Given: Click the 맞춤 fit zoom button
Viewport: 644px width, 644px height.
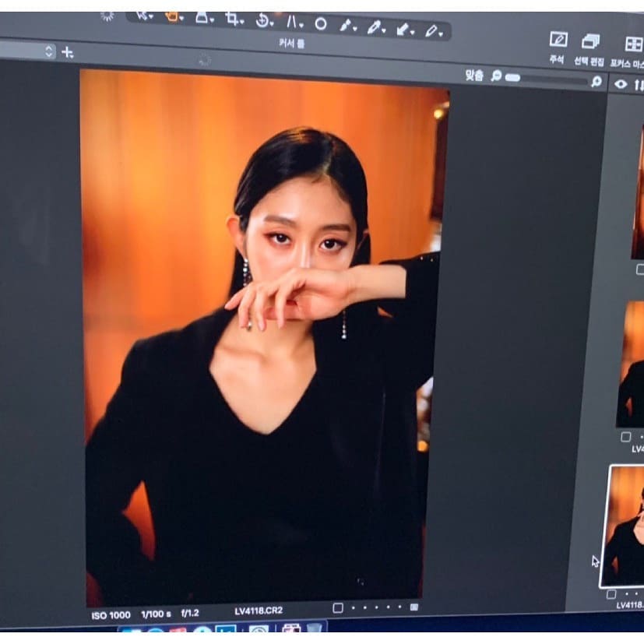Looking at the screenshot, I should 474,75.
